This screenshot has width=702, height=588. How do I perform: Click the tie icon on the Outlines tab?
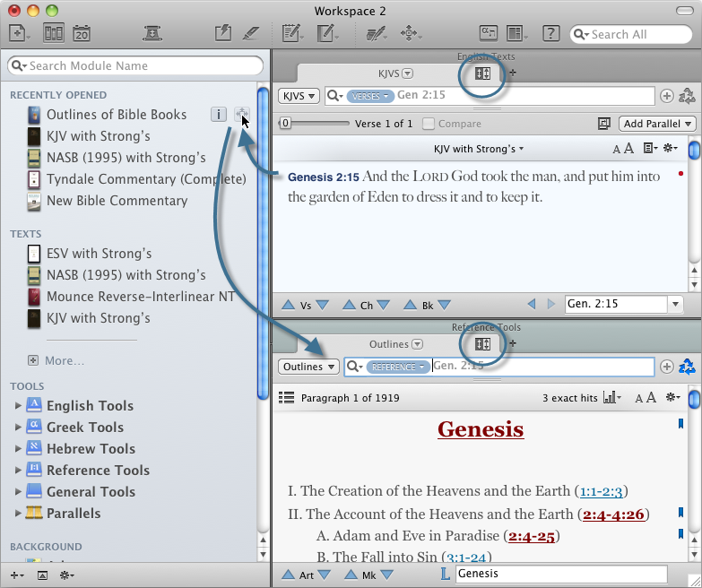tap(482, 344)
